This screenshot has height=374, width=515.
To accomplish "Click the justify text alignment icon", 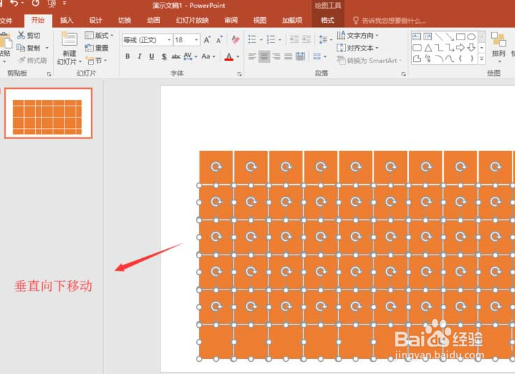I will [288, 56].
